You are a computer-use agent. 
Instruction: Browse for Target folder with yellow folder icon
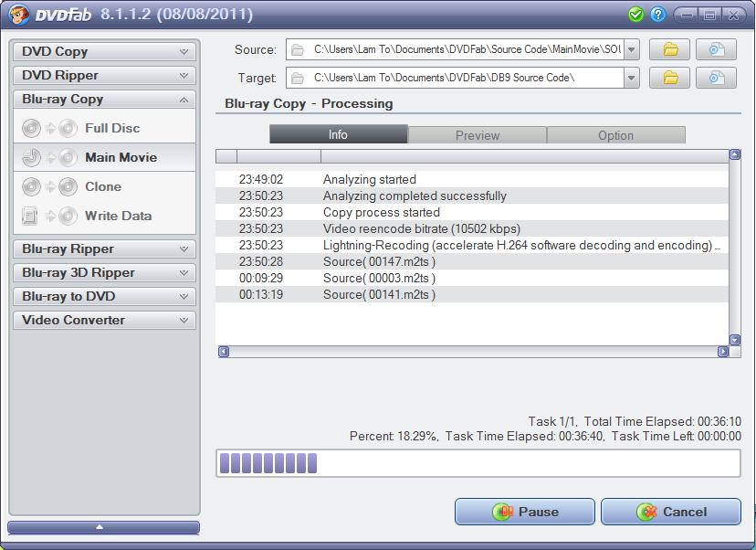669,78
